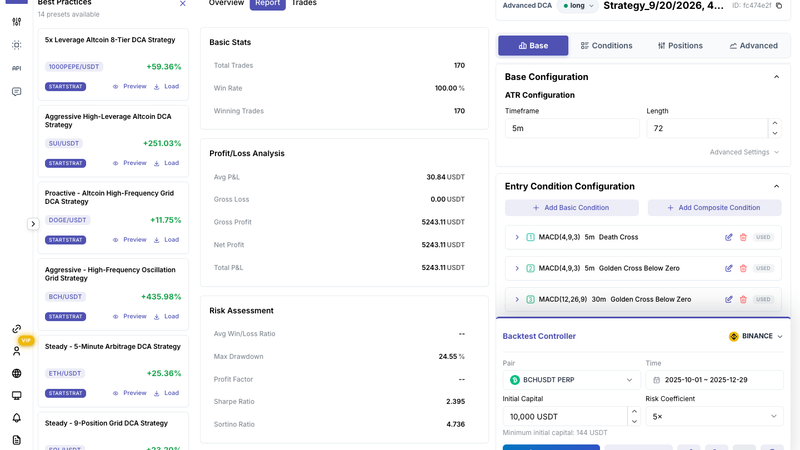Preview the Proactive Altcoin High-Frequency Grid strategy
The width and height of the screenshot is (800, 450).
pyautogui.click(x=130, y=240)
